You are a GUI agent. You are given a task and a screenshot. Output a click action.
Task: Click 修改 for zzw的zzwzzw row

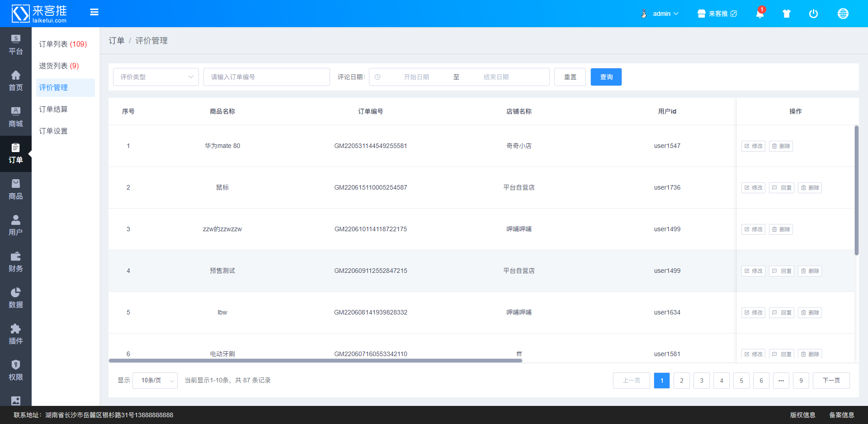coord(753,229)
